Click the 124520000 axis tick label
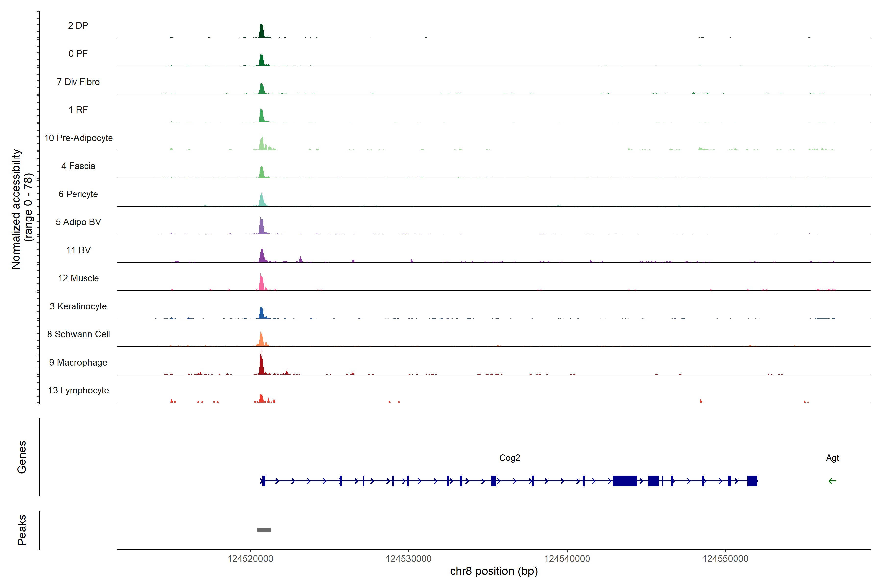Image resolution: width=882 pixels, height=588 pixels. tap(250, 559)
